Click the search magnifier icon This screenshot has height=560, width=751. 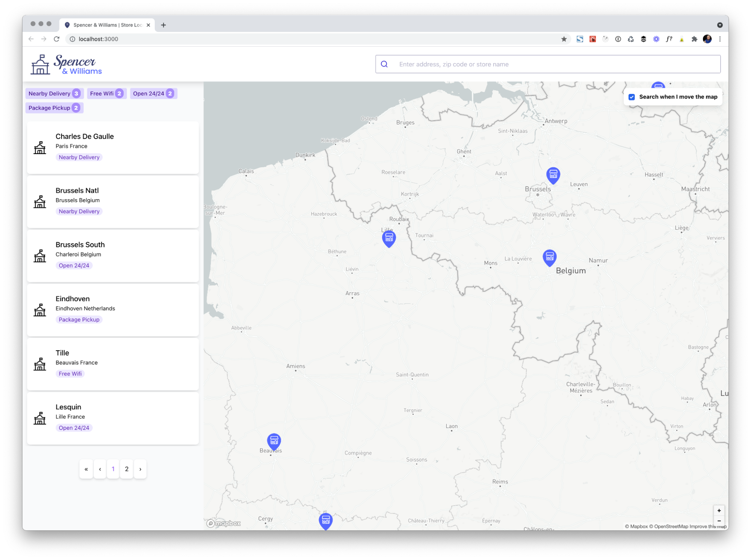[384, 64]
